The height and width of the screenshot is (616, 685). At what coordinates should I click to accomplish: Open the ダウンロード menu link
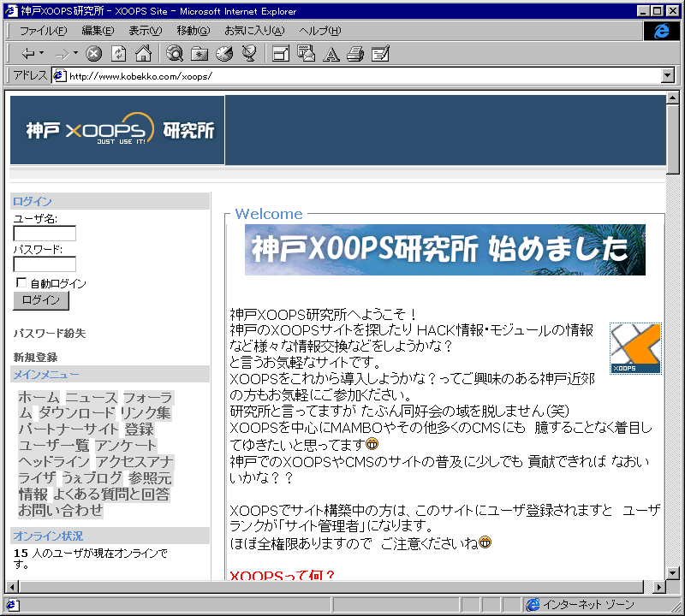click(77, 413)
